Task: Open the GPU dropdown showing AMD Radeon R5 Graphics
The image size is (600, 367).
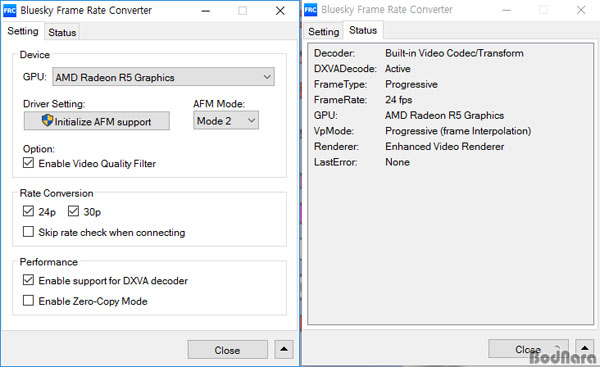Action: 163,77
